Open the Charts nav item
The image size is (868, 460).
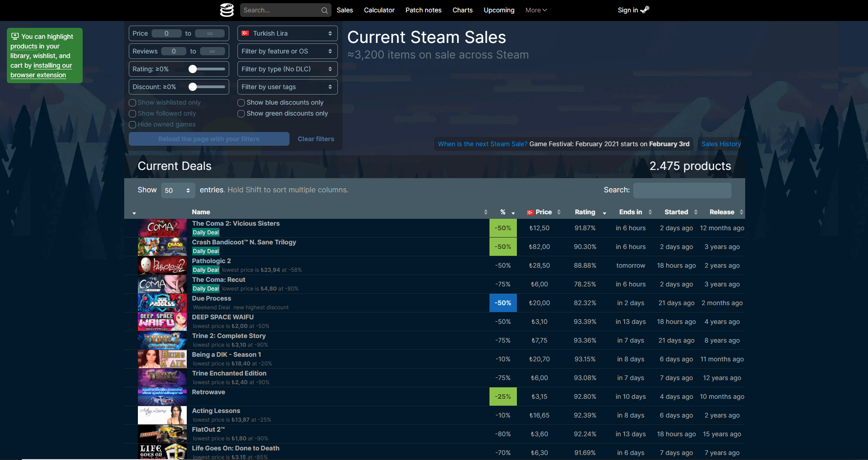tap(463, 10)
